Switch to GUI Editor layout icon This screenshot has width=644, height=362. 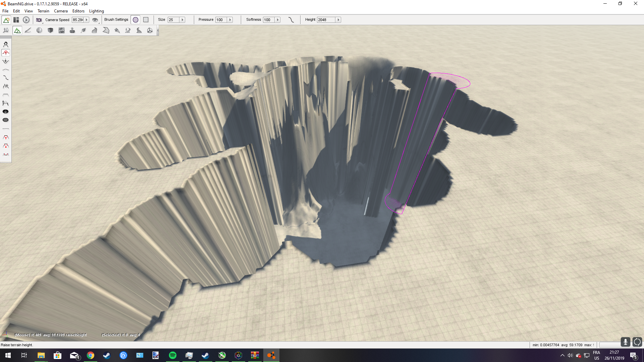tap(16, 20)
